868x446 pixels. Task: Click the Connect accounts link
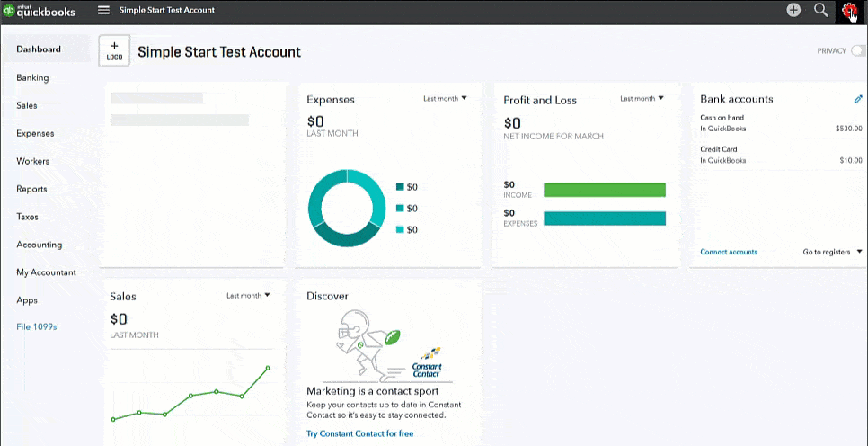click(729, 252)
